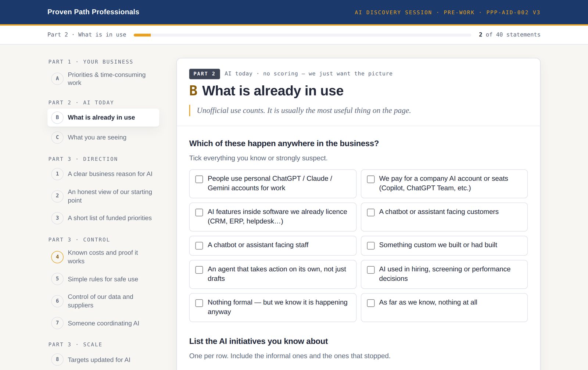Screen dimensions: 588x370
Task: Click Which of these happen anywhere heading
Action: tap(284, 143)
